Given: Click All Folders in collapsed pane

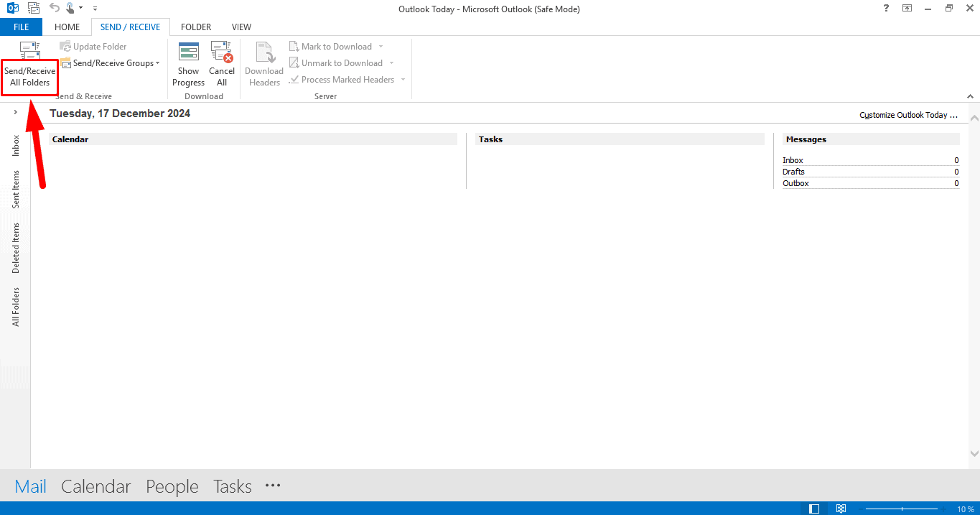Looking at the screenshot, I should [x=16, y=307].
